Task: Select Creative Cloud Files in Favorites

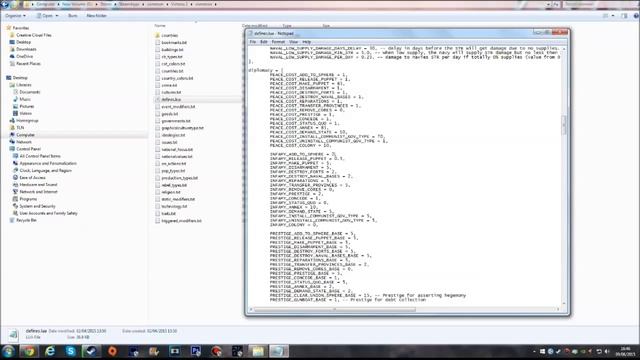Action: [34, 35]
